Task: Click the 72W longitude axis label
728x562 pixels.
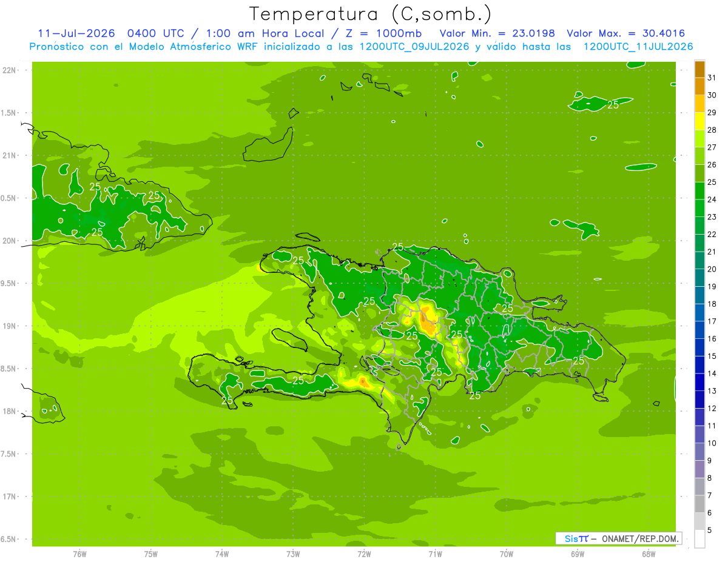Action: pyautogui.click(x=364, y=554)
